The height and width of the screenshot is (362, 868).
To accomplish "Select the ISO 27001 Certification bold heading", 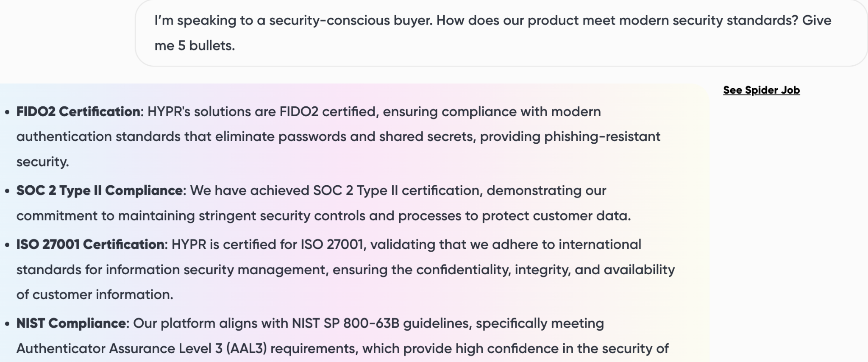I will click(x=90, y=244).
